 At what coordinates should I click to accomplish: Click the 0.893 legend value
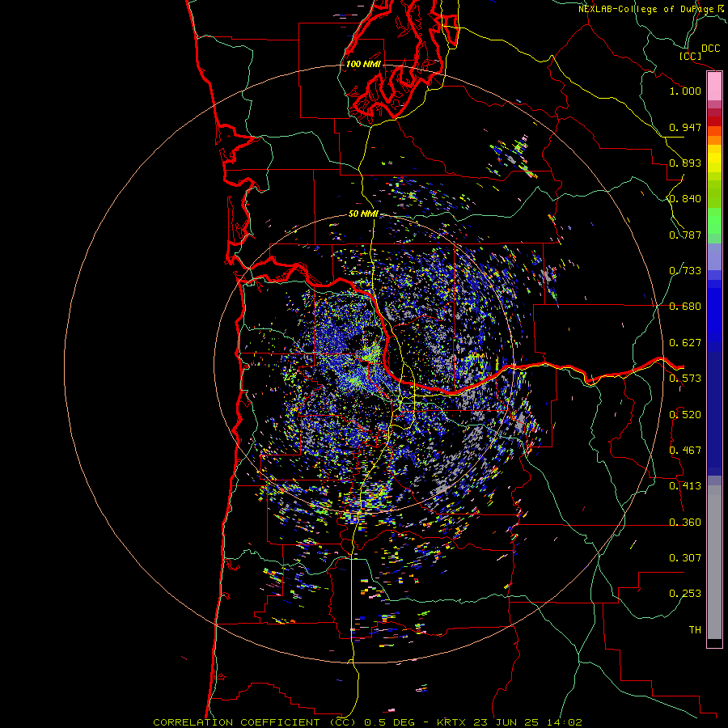[x=685, y=163]
